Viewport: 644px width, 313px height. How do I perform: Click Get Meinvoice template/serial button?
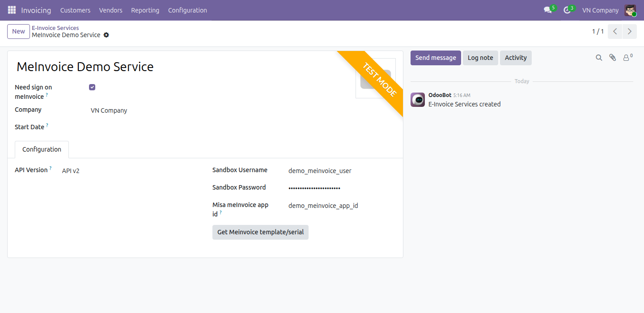[260, 232]
